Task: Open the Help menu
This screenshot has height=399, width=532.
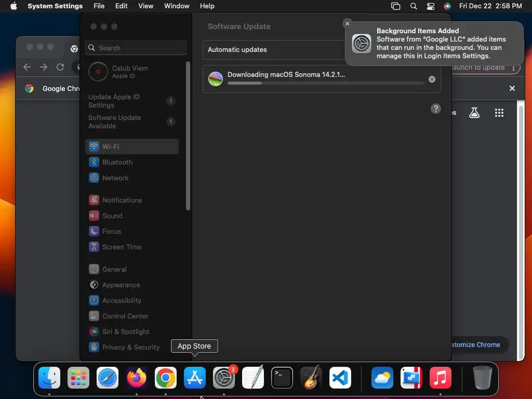Action: click(207, 6)
